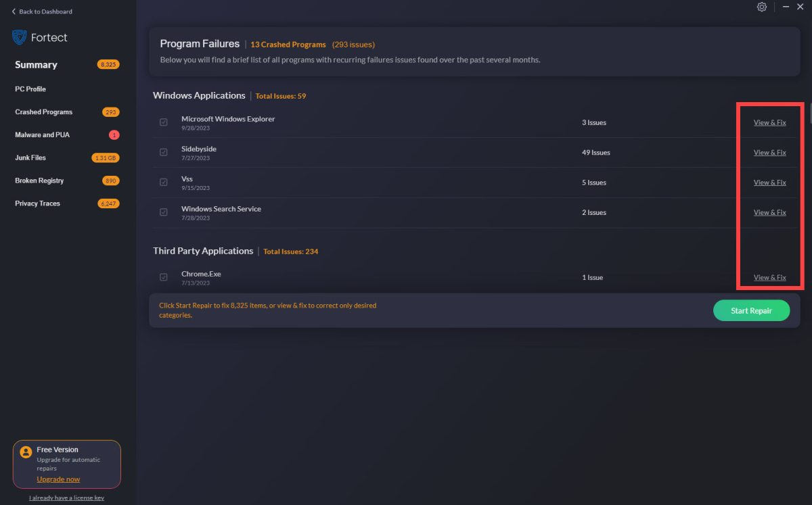This screenshot has width=812, height=505.
Task: Click the Fortect shield logo icon
Action: click(x=19, y=37)
